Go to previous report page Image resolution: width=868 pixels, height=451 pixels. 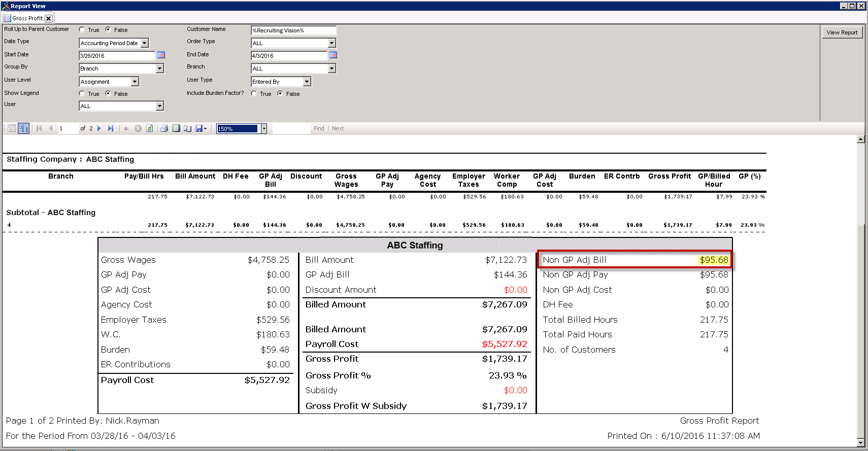coord(51,128)
